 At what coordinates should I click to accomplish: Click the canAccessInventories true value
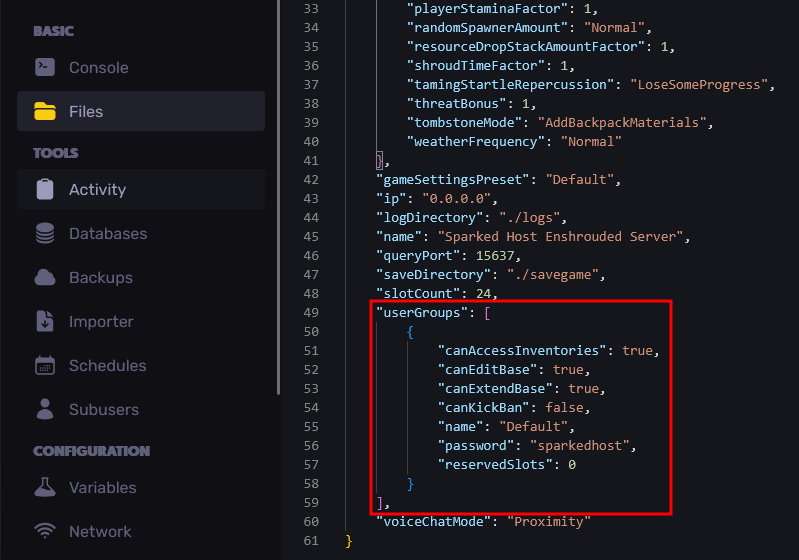pos(637,351)
